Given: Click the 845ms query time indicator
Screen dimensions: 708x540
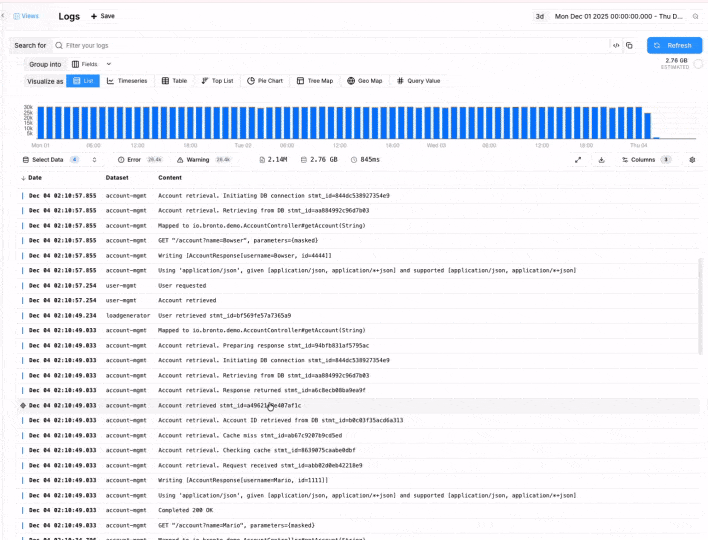Looking at the screenshot, I should (x=365, y=160).
